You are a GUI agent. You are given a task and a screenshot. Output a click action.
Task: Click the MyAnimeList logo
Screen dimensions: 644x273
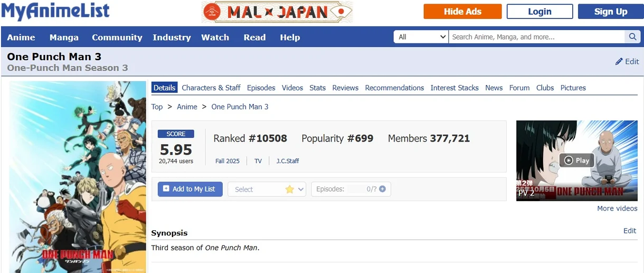[55, 12]
